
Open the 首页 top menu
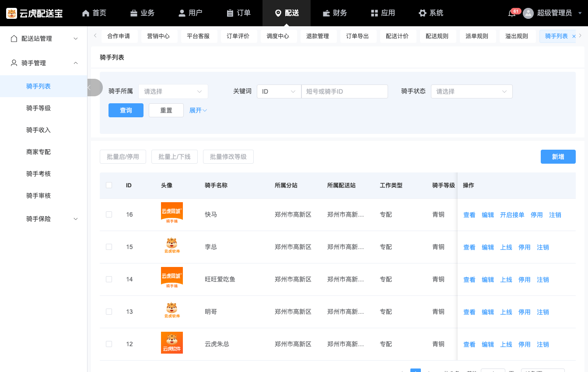point(94,13)
